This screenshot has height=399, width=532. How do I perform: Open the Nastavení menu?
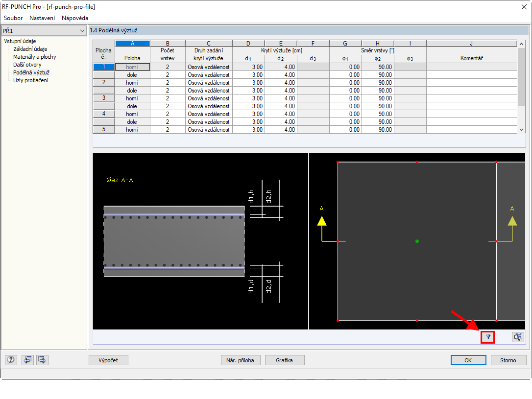coord(42,18)
